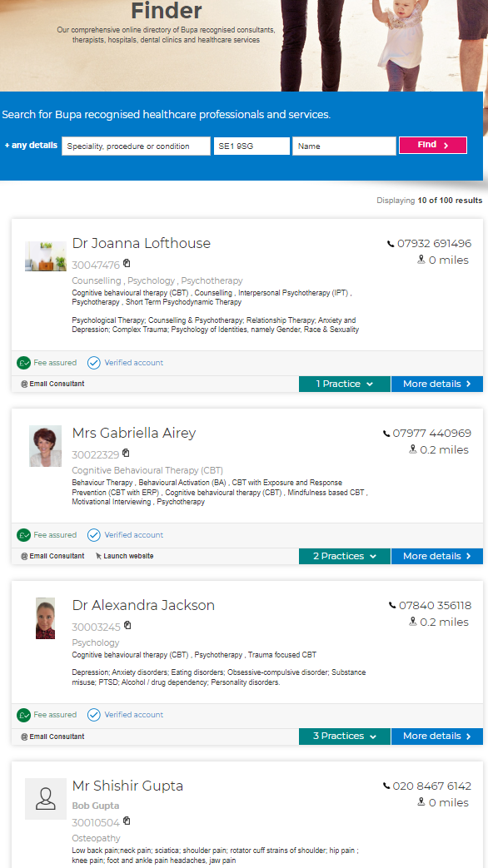
Task: Click phone icon next to 07840 356118
Action: [x=393, y=606]
